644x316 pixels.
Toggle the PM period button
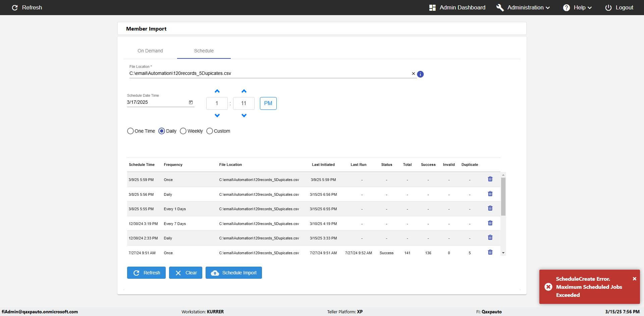(268, 103)
